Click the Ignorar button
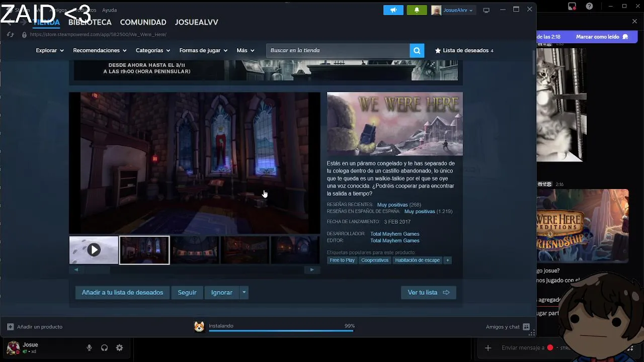Viewport: 644px width, 362px height. click(222, 293)
